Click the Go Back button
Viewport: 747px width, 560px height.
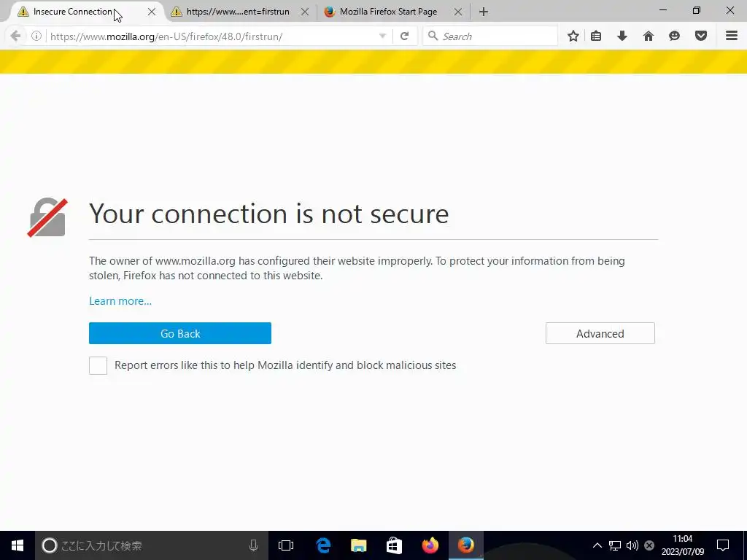[180, 333]
